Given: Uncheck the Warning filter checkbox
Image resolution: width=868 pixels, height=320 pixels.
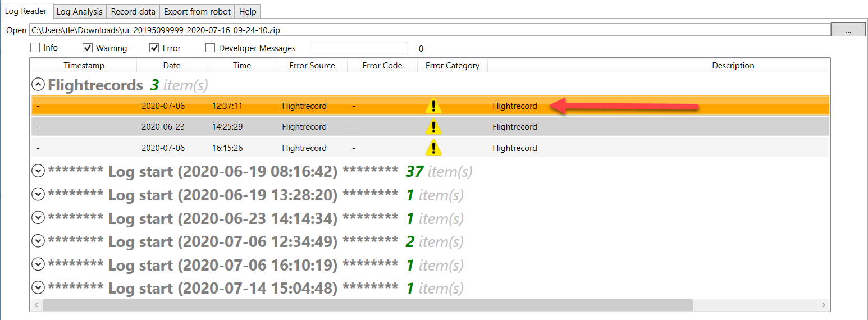Looking at the screenshot, I should (88, 48).
